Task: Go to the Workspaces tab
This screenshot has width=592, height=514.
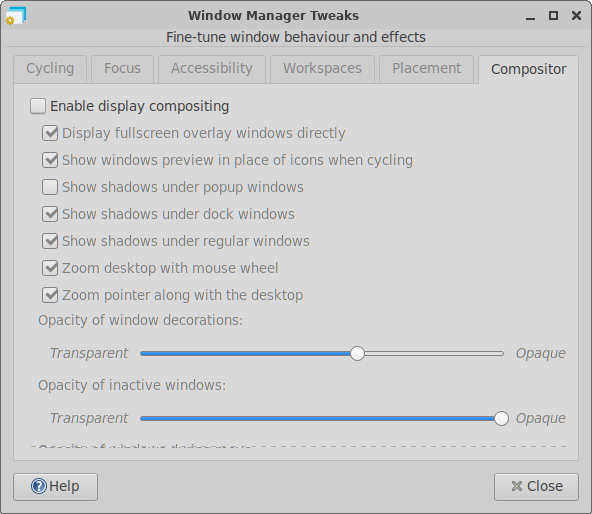Action: (322, 69)
